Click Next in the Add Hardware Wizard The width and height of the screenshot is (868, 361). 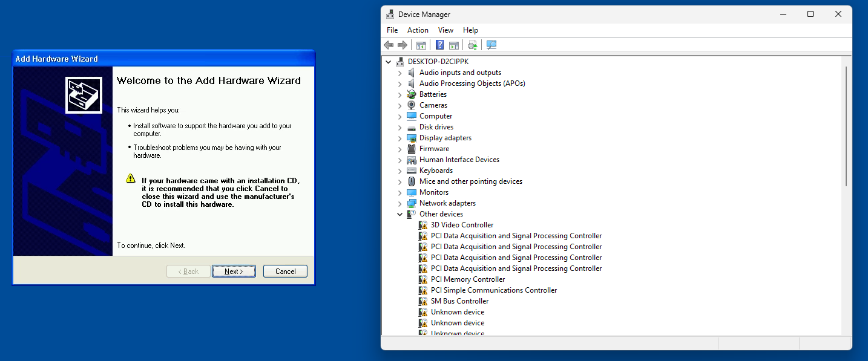(x=234, y=272)
